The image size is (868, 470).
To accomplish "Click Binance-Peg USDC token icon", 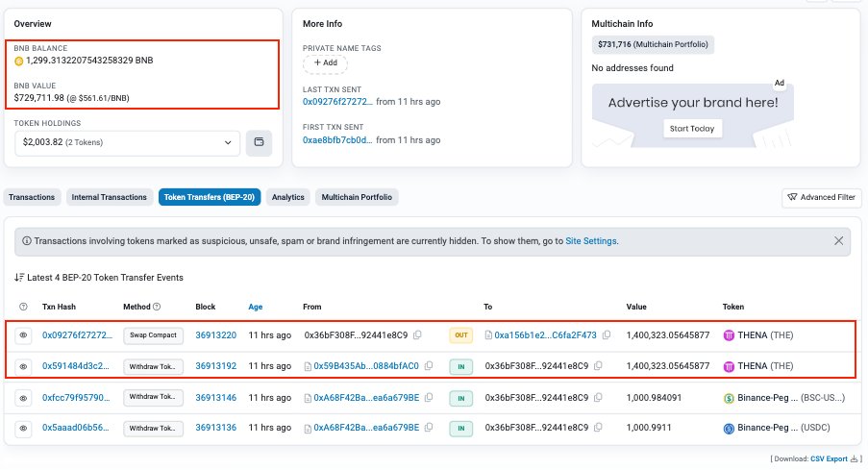I will point(729,428).
